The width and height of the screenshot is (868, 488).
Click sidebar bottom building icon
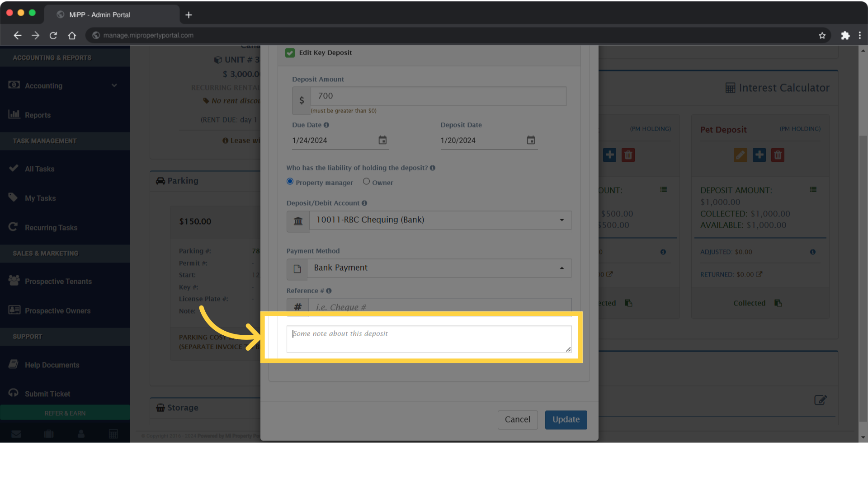click(49, 435)
